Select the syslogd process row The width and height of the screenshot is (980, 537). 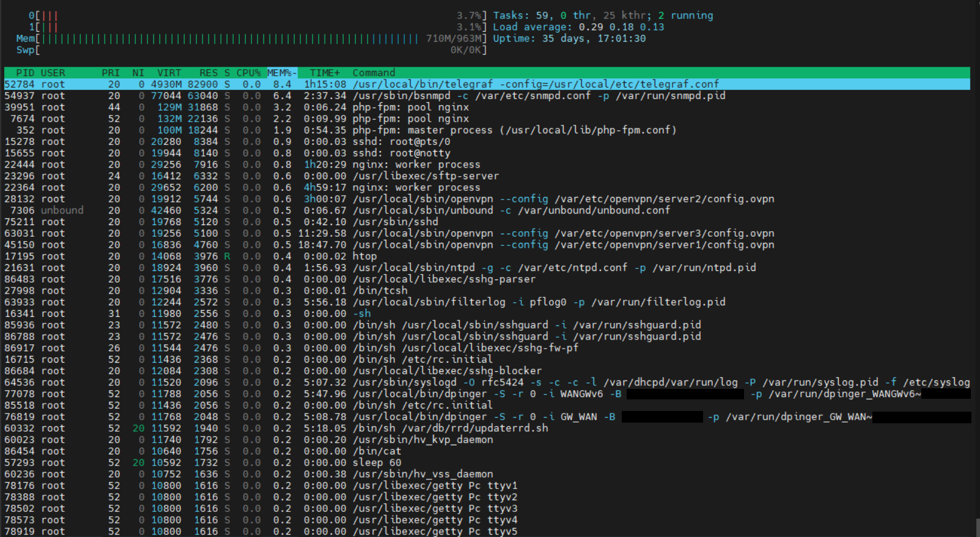point(487,382)
